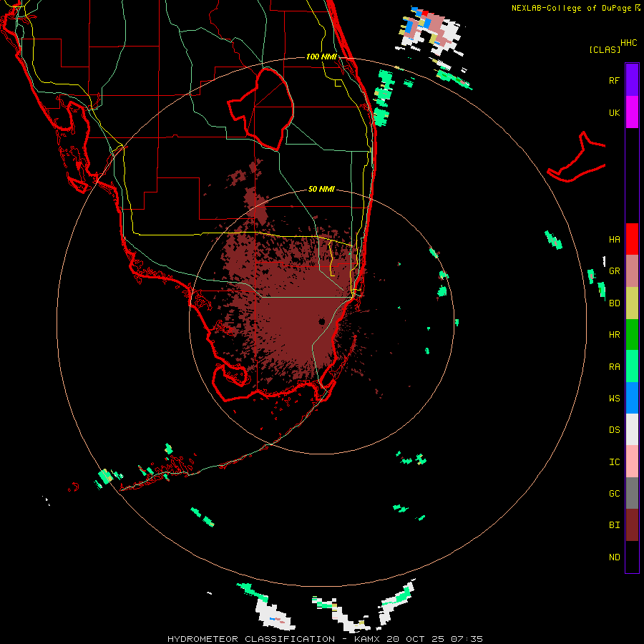
Task: Click the RF purple legend swatch
Action: point(632,79)
